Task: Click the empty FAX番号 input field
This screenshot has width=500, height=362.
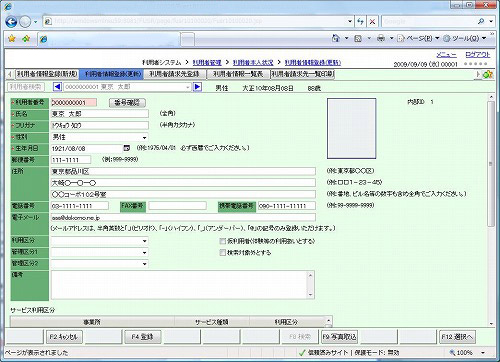Action: tap(177, 206)
